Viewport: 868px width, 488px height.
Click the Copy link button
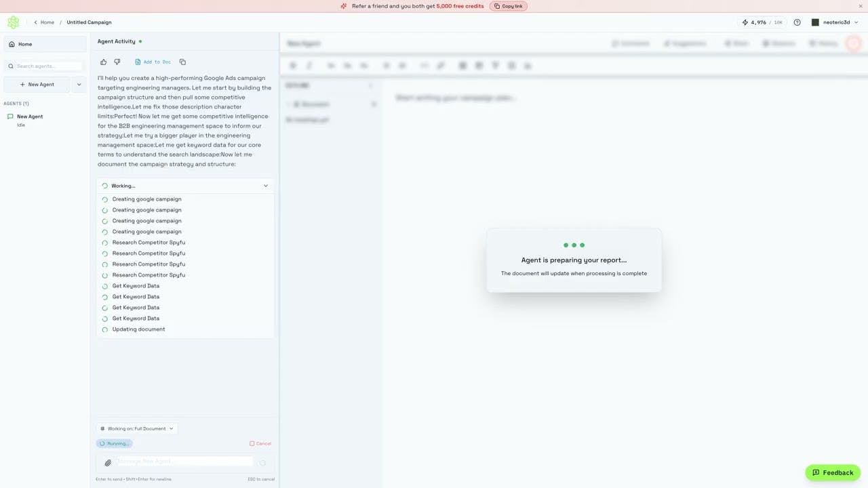click(x=509, y=6)
